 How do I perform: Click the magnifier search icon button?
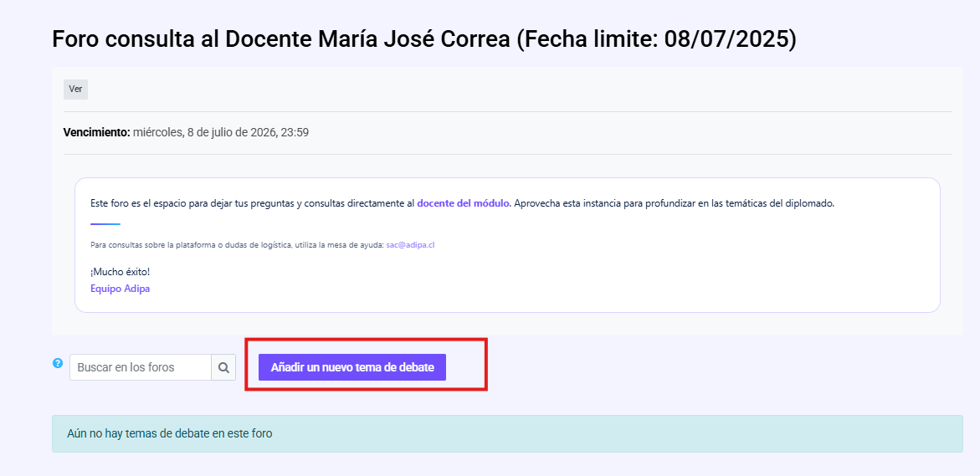[x=223, y=367]
